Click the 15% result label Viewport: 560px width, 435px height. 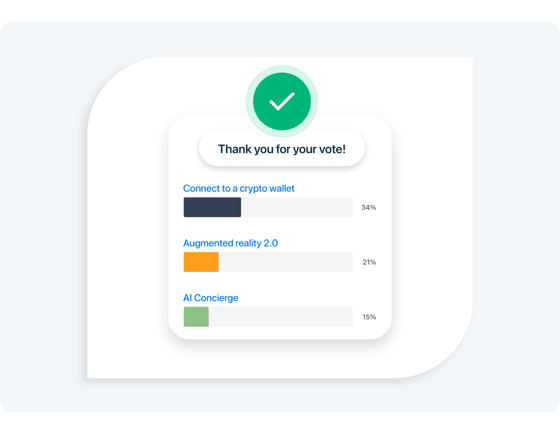pyautogui.click(x=369, y=317)
